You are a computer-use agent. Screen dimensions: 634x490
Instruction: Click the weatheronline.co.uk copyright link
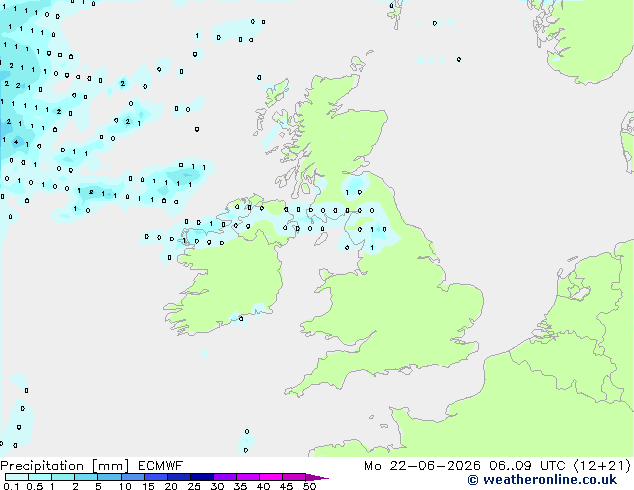pyautogui.click(x=542, y=480)
